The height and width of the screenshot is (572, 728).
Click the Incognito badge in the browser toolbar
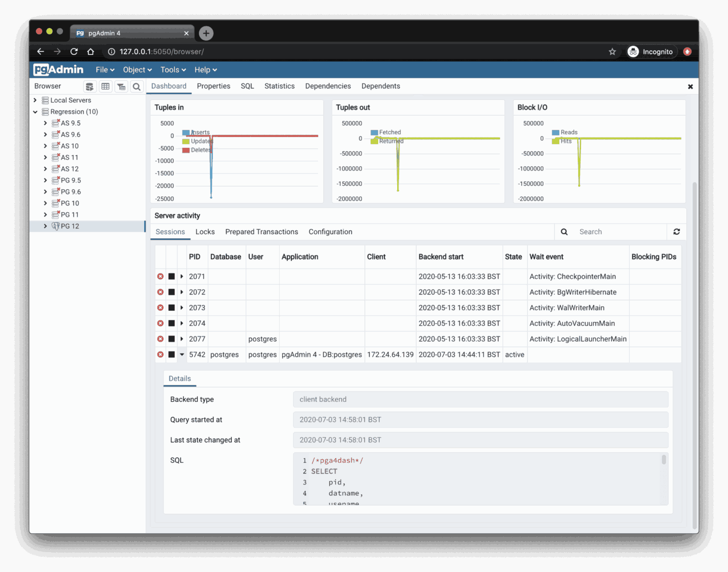(x=651, y=51)
